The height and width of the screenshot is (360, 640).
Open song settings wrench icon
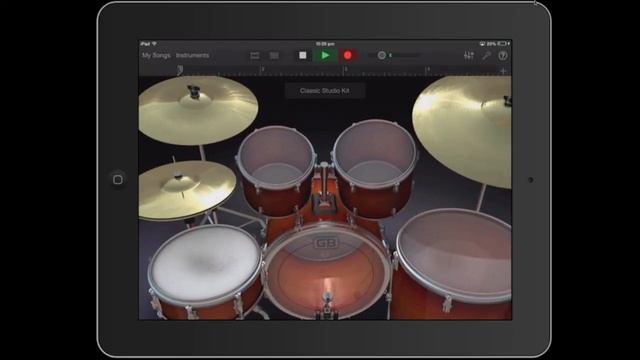coord(486,55)
